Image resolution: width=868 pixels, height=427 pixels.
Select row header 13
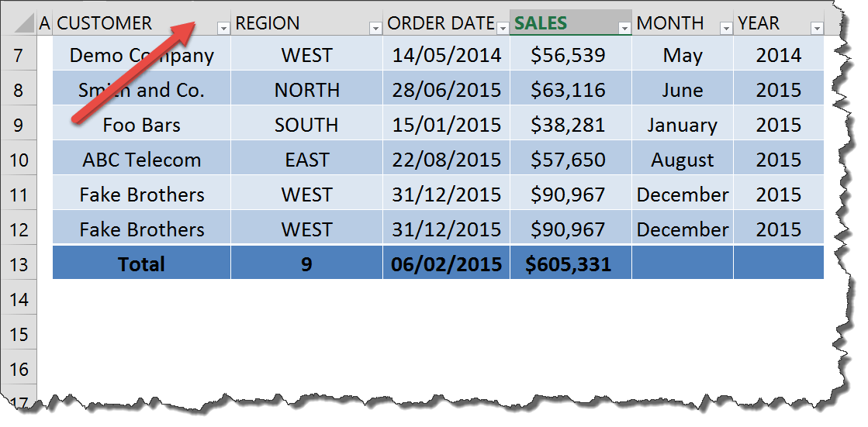[19, 264]
